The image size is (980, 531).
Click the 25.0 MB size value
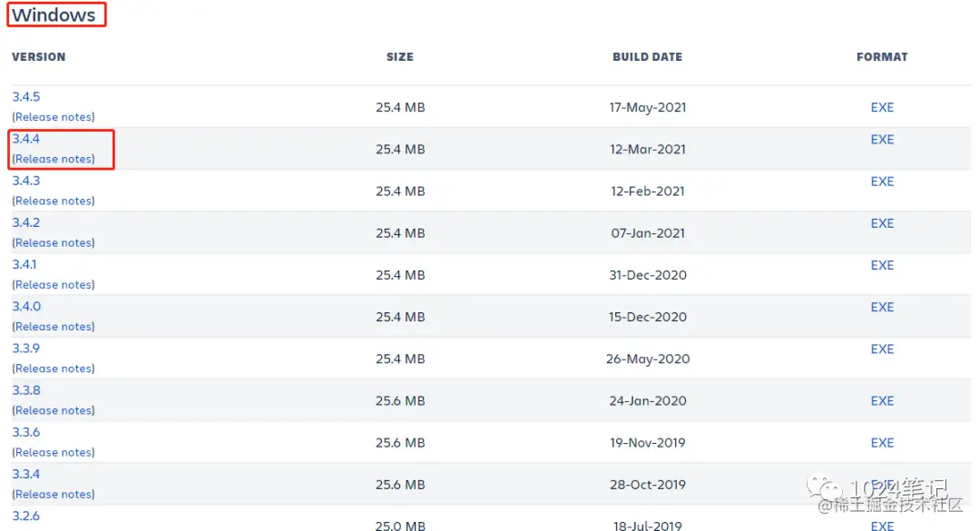(400, 526)
